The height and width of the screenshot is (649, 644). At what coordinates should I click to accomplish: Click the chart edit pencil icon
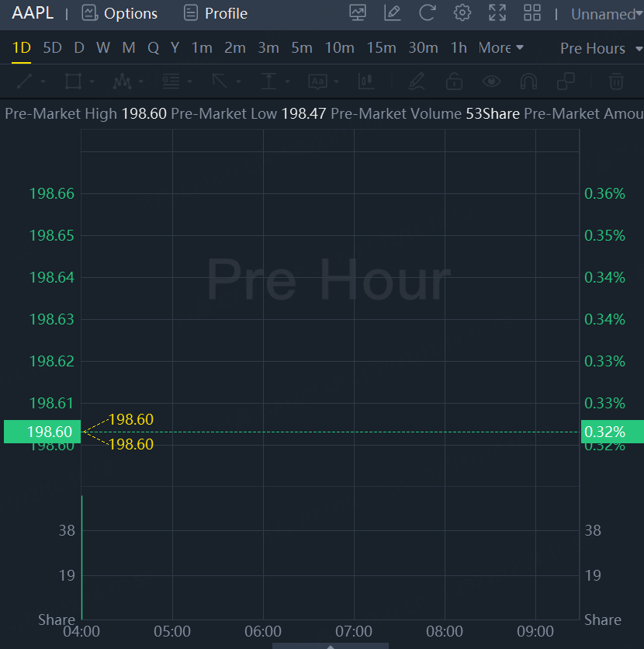[x=392, y=13]
